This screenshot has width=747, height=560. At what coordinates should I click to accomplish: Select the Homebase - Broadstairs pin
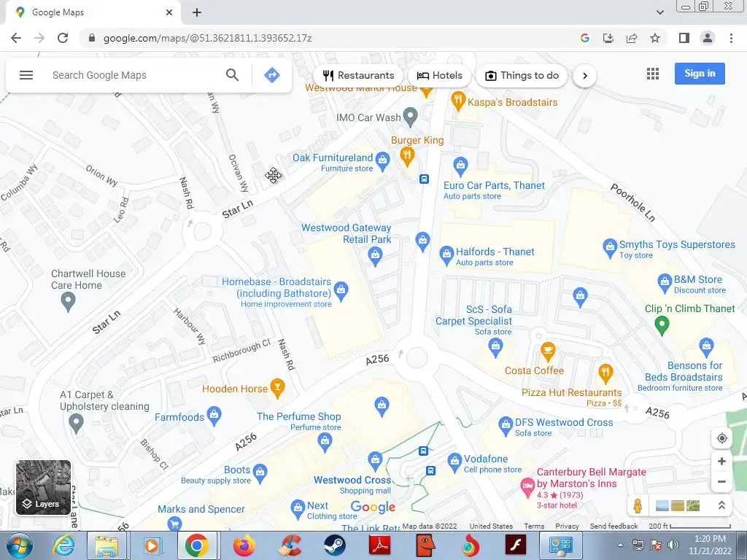click(341, 292)
